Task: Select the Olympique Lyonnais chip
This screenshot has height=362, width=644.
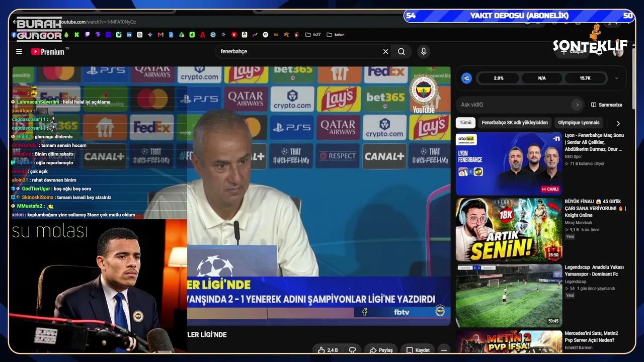Action: (x=579, y=123)
